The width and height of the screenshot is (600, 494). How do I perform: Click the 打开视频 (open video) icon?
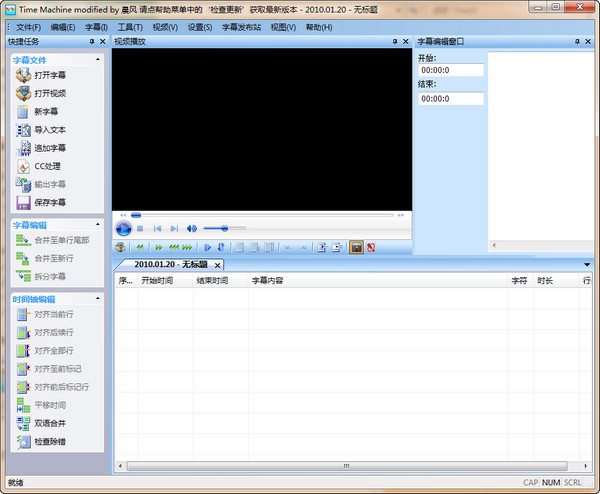tap(24, 94)
